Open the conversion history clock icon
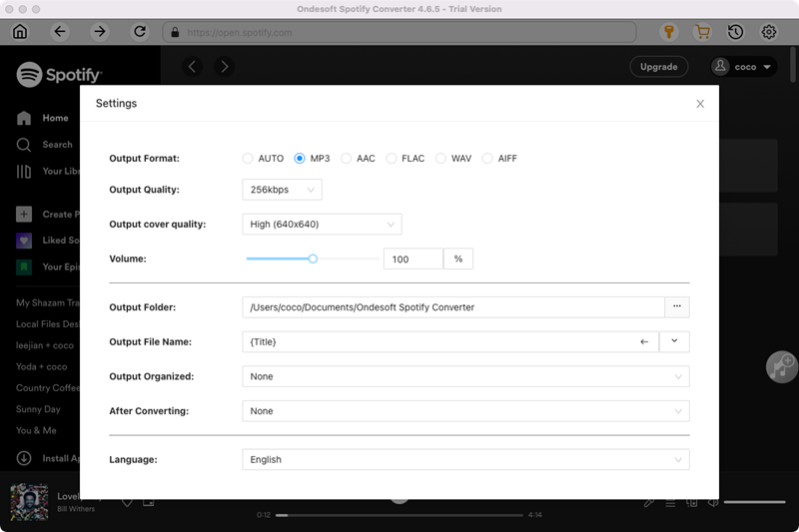This screenshot has height=532, width=799. click(x=735, y=32)
